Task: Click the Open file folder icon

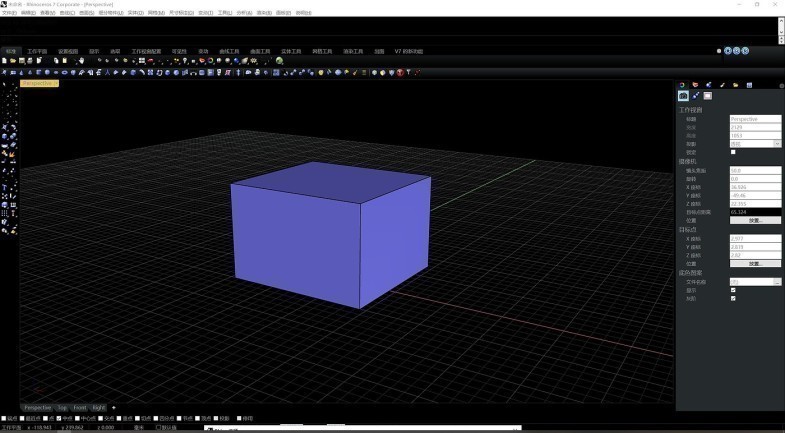Action: [x=12, y=61]
